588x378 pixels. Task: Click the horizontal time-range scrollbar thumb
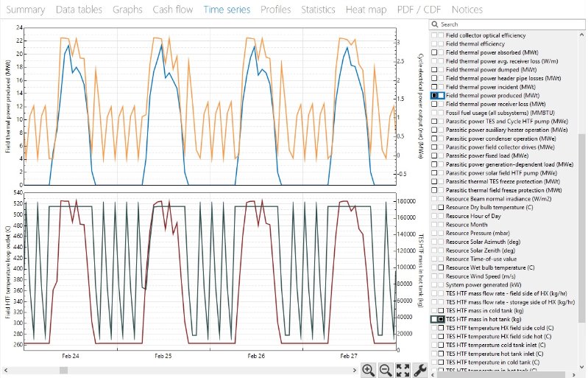[x=63, y=370]
